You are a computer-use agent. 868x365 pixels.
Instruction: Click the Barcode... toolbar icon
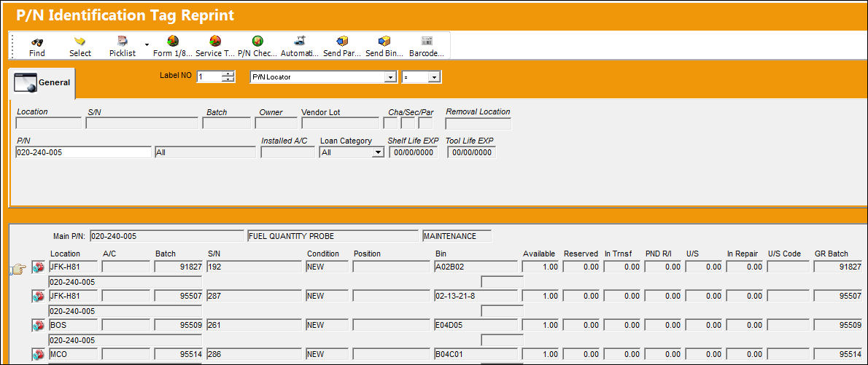click(427, 42)
